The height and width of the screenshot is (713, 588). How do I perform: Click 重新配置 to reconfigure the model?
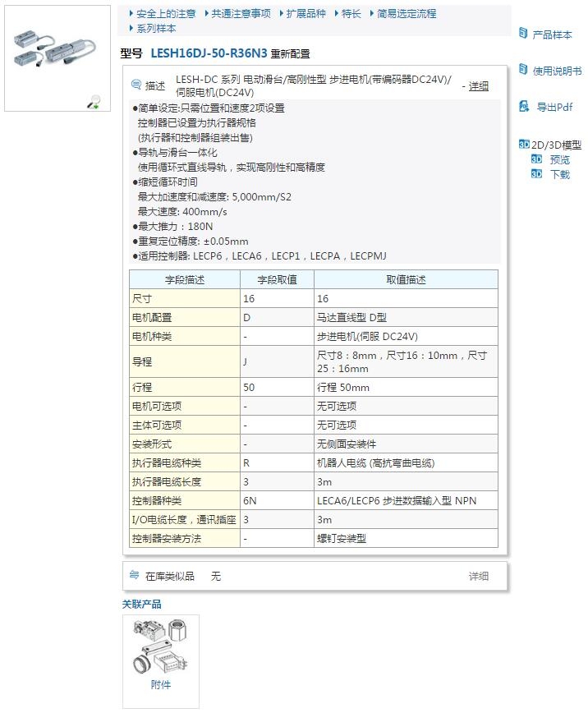[290, 53]
